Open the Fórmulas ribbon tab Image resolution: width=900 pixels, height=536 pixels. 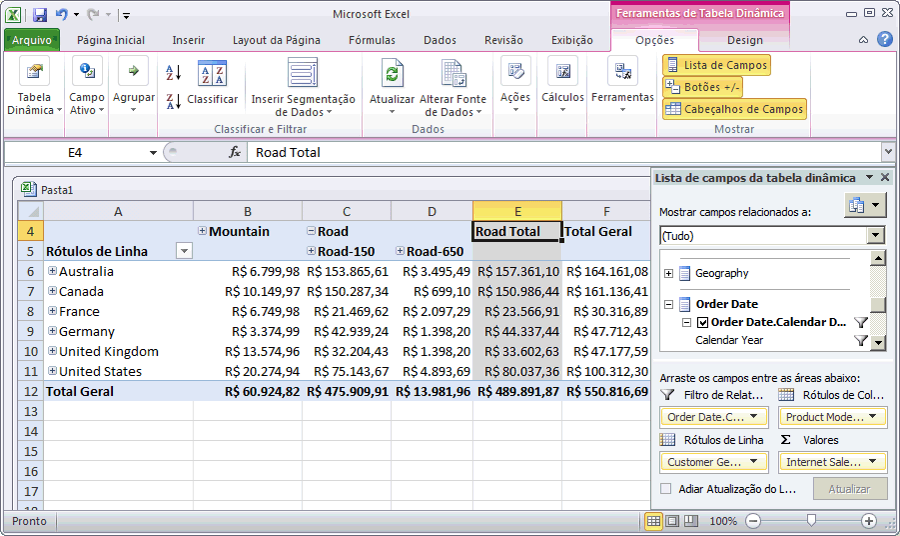(x=371, y=40)
